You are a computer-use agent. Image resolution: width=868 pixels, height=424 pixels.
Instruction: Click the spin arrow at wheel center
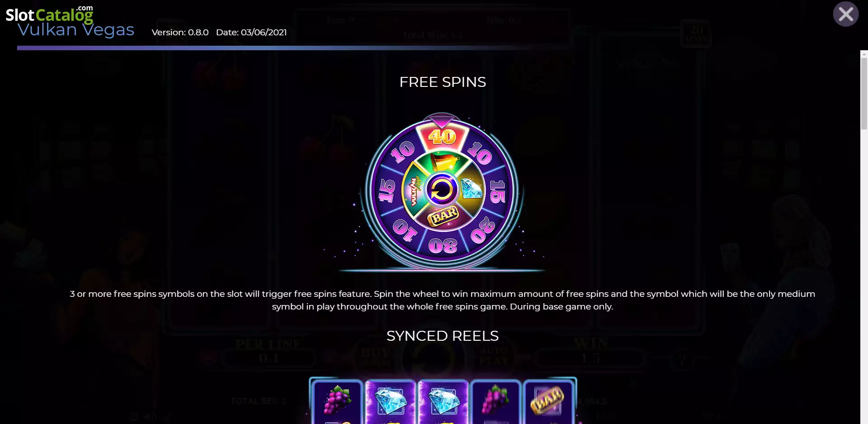tap(442, 190)
